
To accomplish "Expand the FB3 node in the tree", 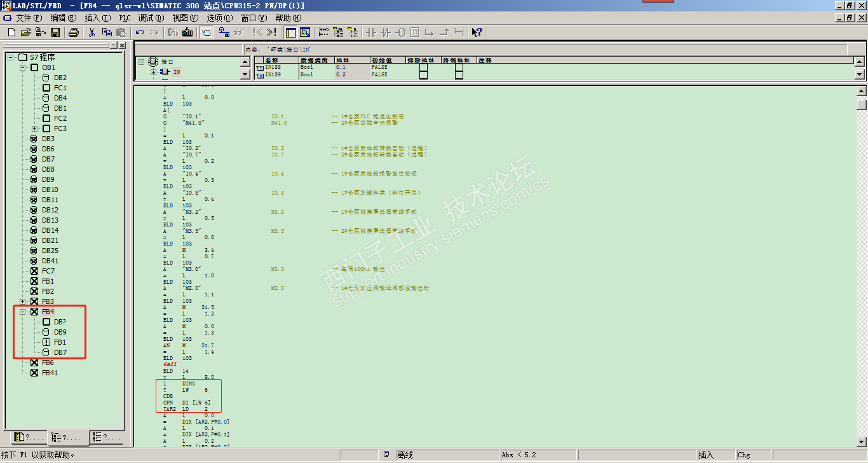I will [23, 301].
